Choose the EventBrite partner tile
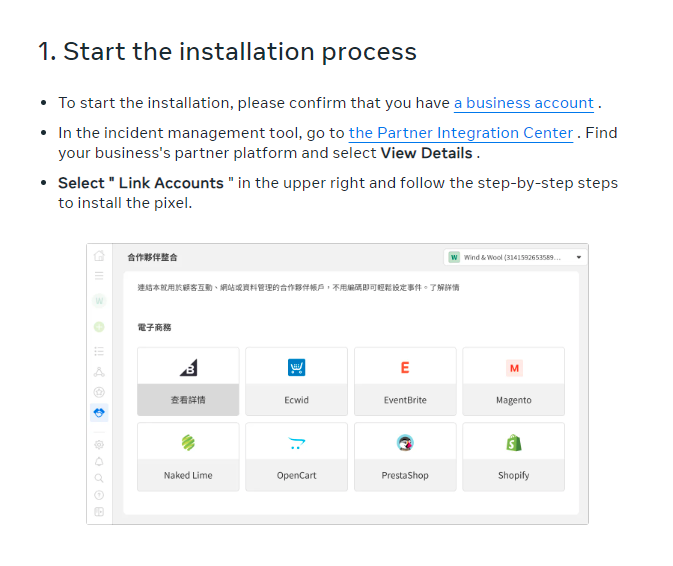This screenshot has width=673, height=566. tap(405, 381)
